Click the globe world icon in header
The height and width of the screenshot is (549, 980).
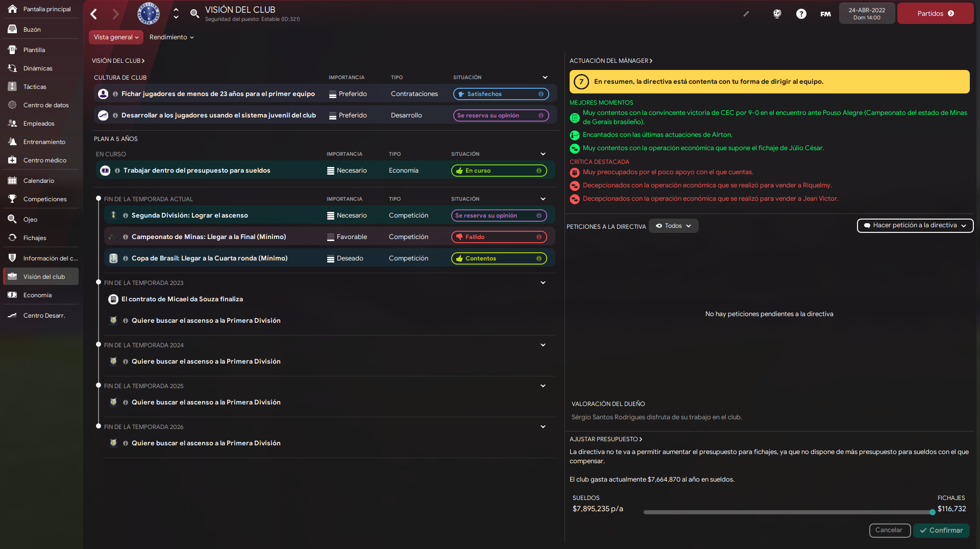777,14
